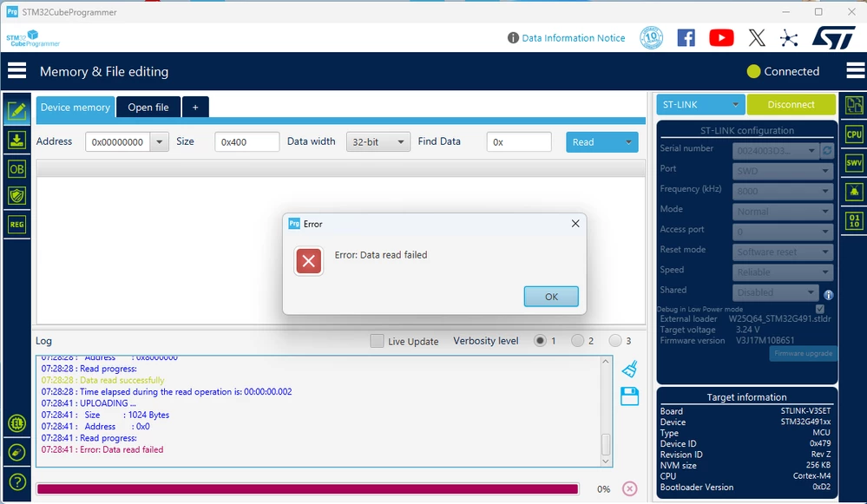Click the 10 years anniversary badge icon

pyautogui.click(x=652, y=37)
